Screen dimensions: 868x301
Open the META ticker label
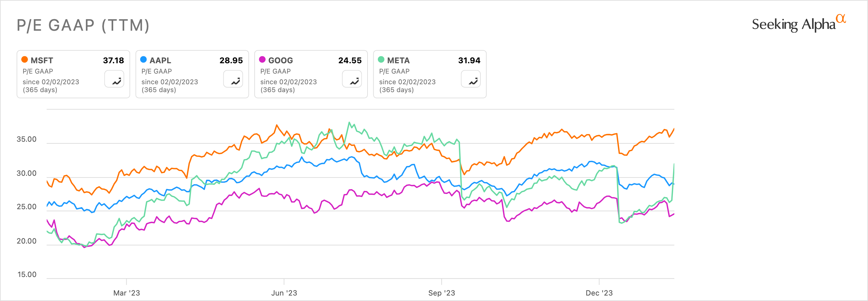tap(398, 61)
